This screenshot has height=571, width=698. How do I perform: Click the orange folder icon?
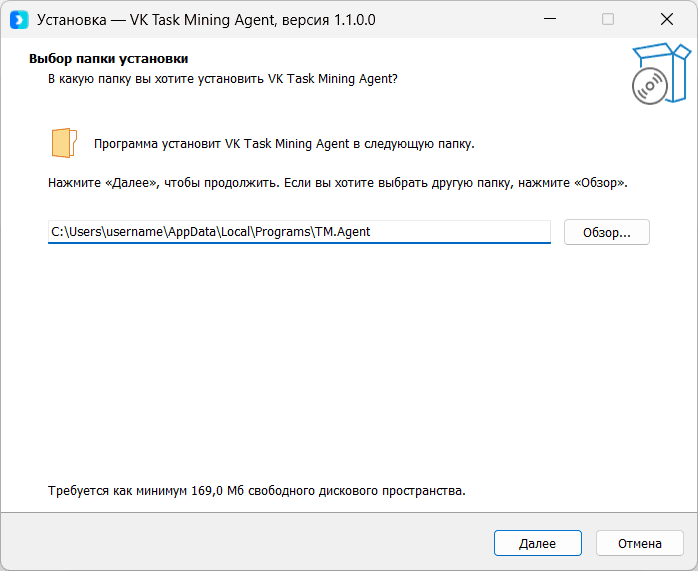(65, 143)
